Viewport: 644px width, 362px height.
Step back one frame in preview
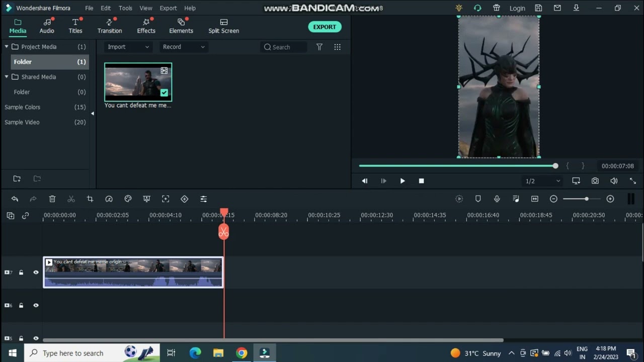click(365, 181)
